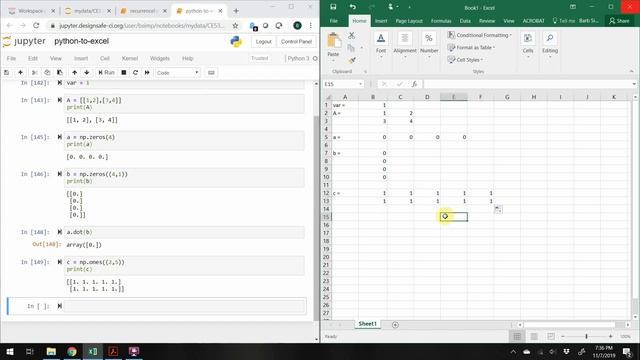
Task: Restart the kernel with circular arrow
Action: click(136, 73)
